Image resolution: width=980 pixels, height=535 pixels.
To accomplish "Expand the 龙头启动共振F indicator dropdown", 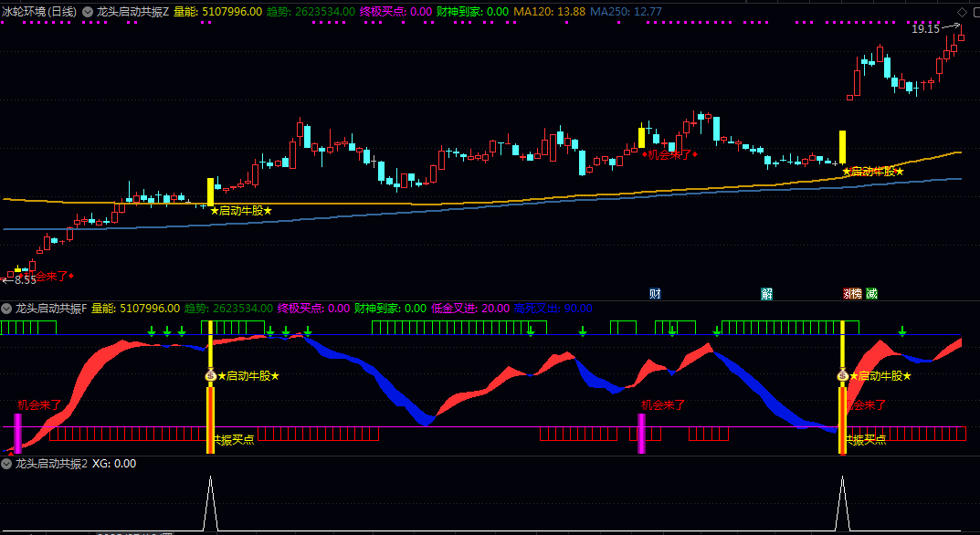I will tap(7, 309).
